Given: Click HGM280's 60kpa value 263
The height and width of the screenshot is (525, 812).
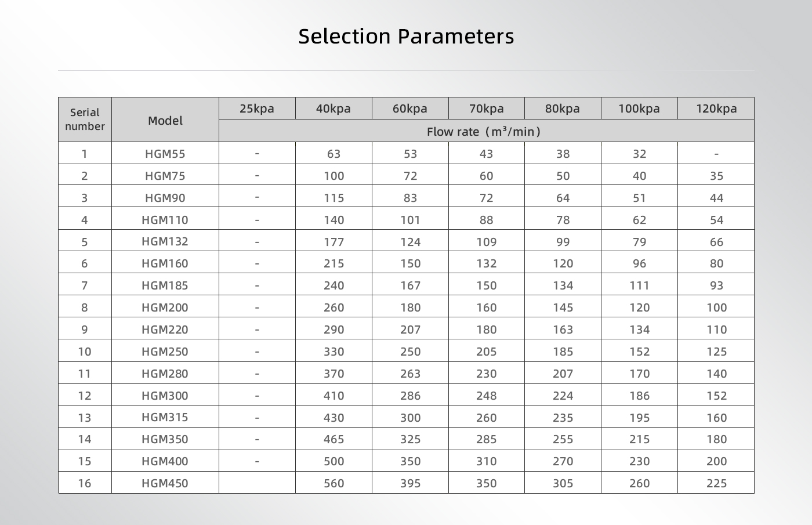Looking at the screenshot, I should click(410, 374).
